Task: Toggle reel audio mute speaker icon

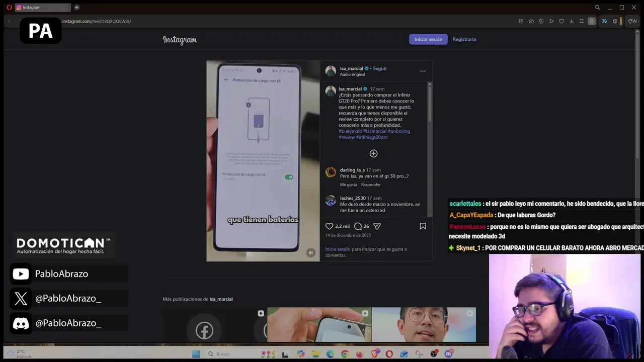Action: [x=311, y=253]
